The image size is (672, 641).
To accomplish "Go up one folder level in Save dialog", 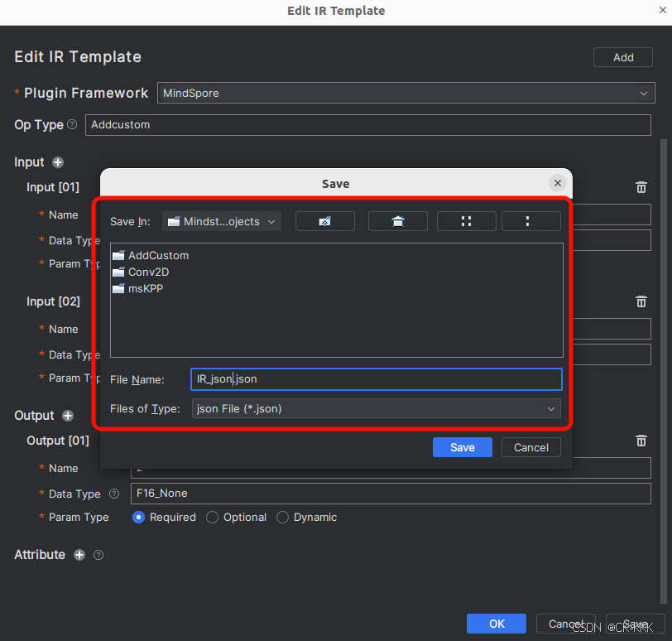I will 324,221.
